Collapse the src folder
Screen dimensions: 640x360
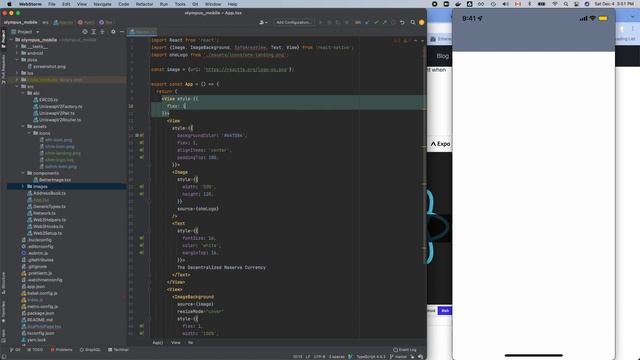18,87
